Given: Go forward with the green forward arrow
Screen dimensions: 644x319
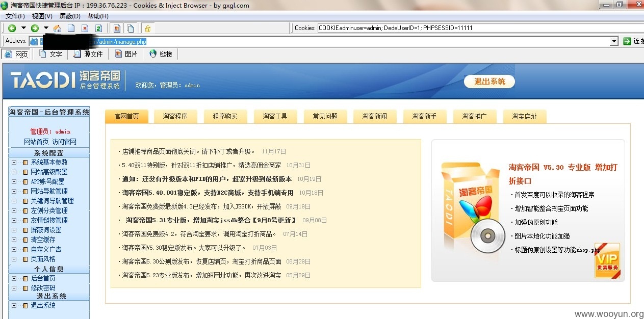Looking at the screenshot, I should coord(35,28).
